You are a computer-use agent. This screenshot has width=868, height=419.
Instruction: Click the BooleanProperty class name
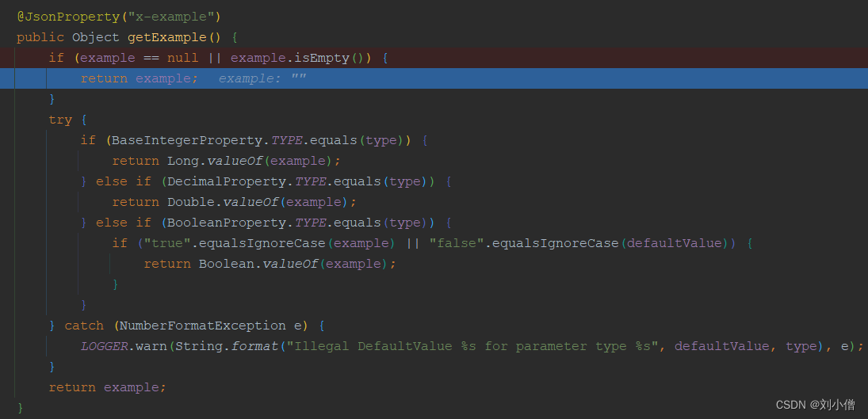(x=227, y=223)
